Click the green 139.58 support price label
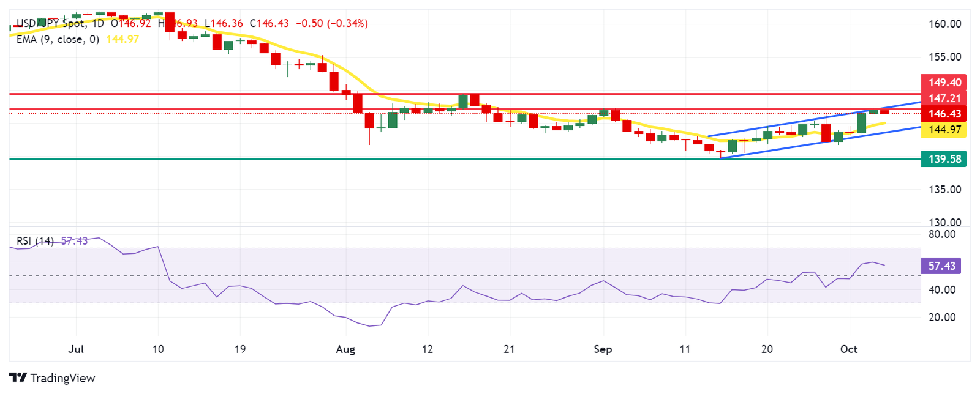 (944, 159)
